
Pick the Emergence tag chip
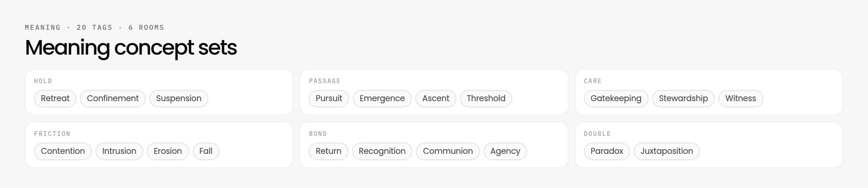pyautogui.click(x=382, y=98)
